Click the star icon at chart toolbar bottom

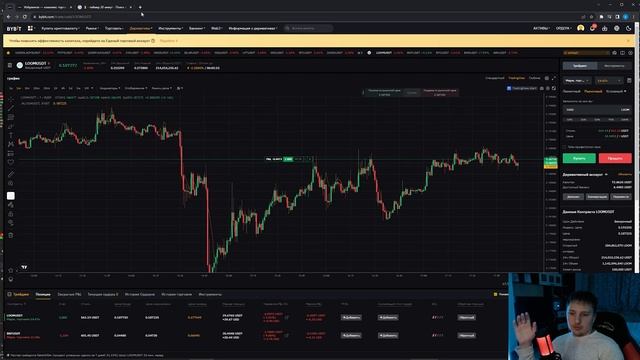pyautogui.click(x=11, y=270)
